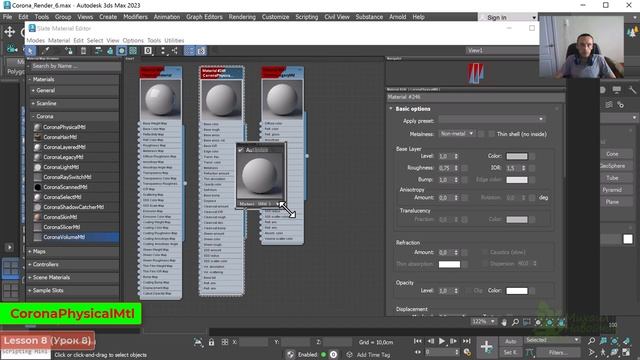Click the Base Layer Color swatch
The height and width of the screenshot is (360, 640).
point(517,156)
